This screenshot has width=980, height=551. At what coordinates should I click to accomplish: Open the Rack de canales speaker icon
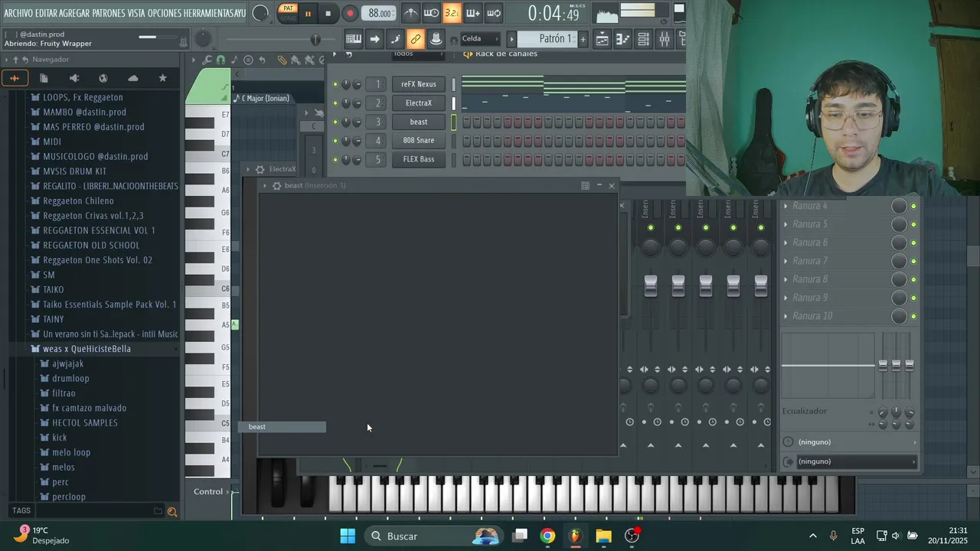468,54
